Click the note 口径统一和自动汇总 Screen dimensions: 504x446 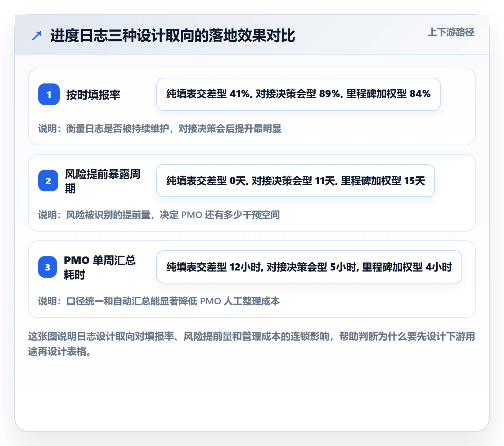(159, 301)
